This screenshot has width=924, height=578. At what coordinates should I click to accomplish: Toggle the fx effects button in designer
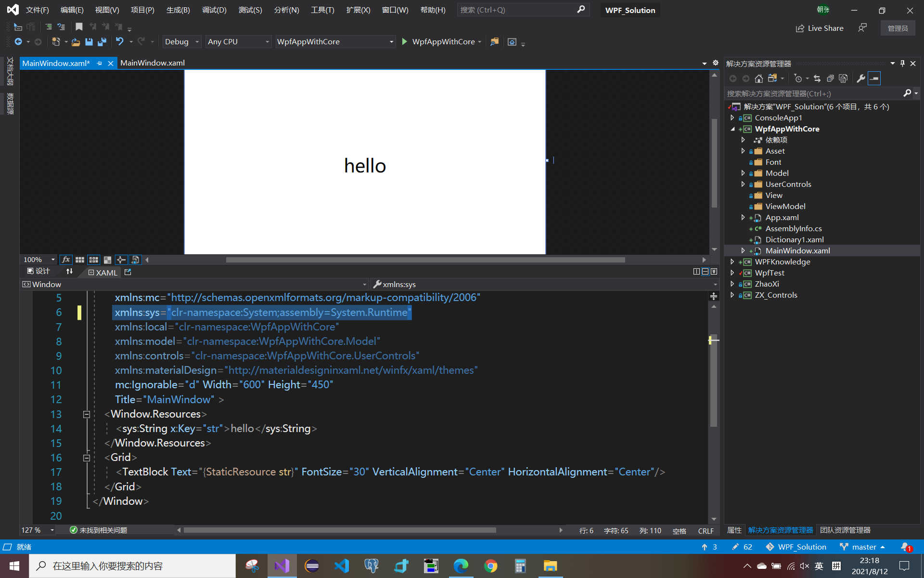66,260
